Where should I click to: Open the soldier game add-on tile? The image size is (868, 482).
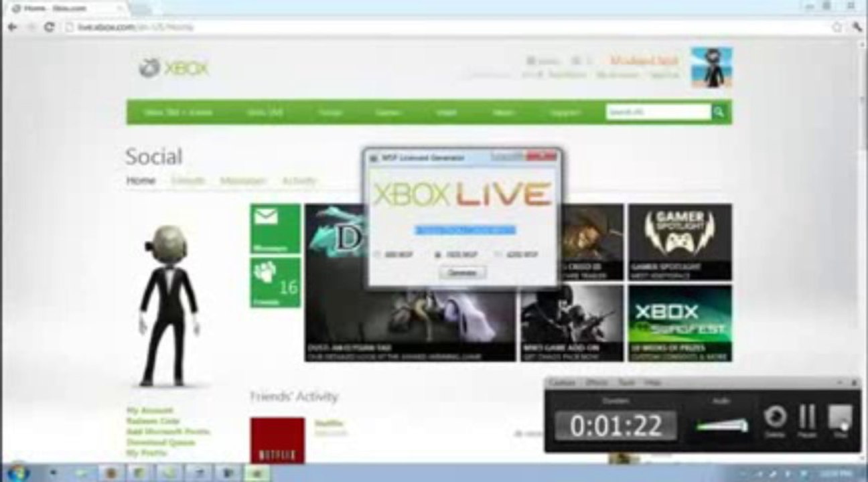coord(572,323)
